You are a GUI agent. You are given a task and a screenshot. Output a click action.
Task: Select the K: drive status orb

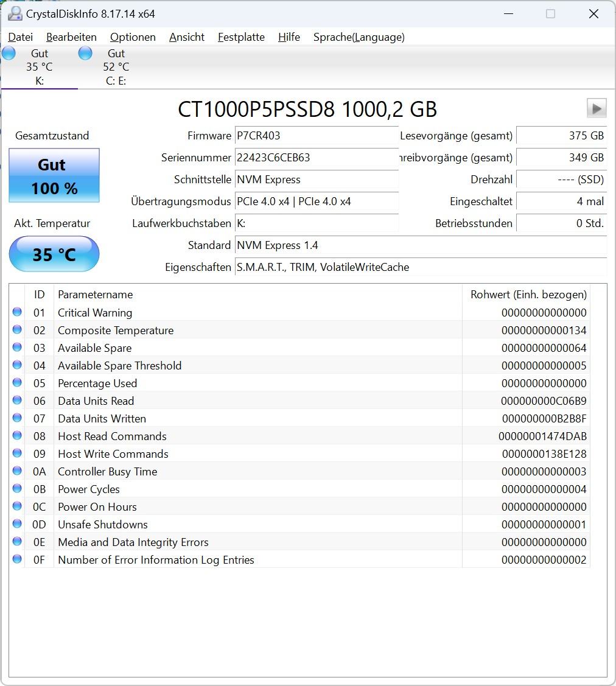point(9,54)
